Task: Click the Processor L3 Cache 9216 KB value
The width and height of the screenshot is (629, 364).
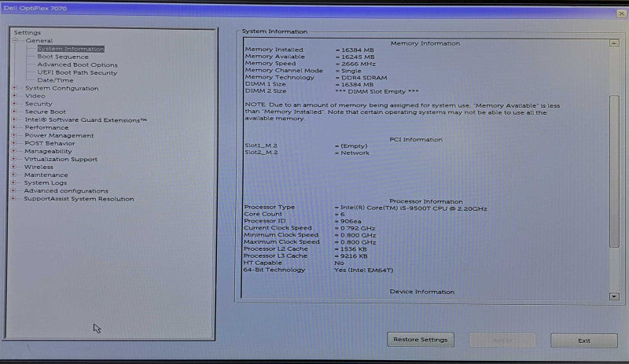Action: coord(351,256)
